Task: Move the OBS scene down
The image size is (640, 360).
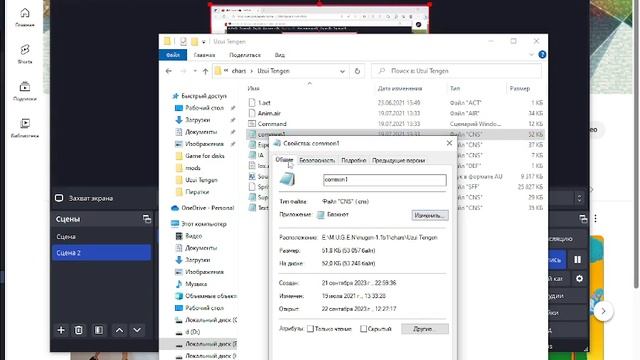Action: (137, 330)
